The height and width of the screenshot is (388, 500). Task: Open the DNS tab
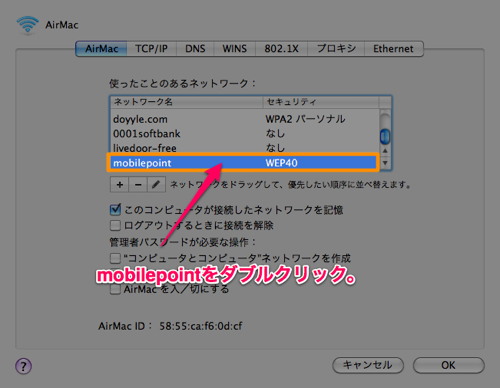[195, 49]
